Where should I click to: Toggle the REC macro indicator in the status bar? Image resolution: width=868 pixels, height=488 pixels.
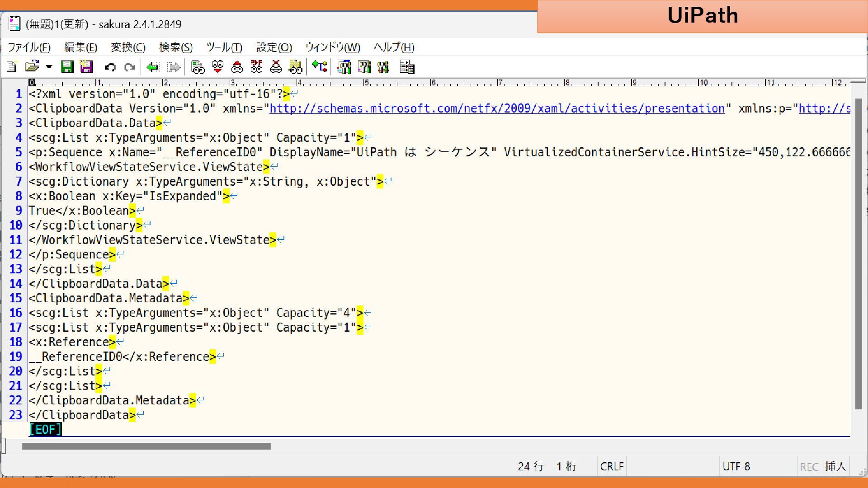pos(809,466)
